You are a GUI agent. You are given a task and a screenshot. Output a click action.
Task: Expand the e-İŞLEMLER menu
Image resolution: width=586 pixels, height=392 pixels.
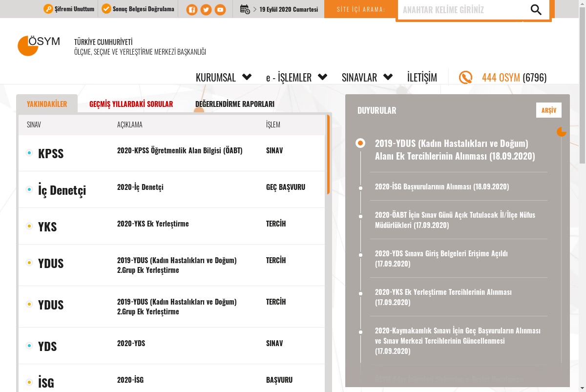296,78
